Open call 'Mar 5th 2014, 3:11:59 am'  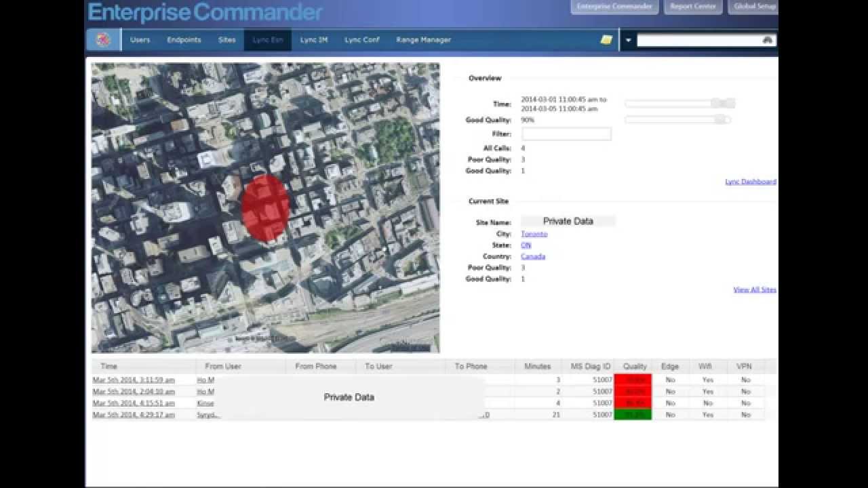(x=134, y=380)
